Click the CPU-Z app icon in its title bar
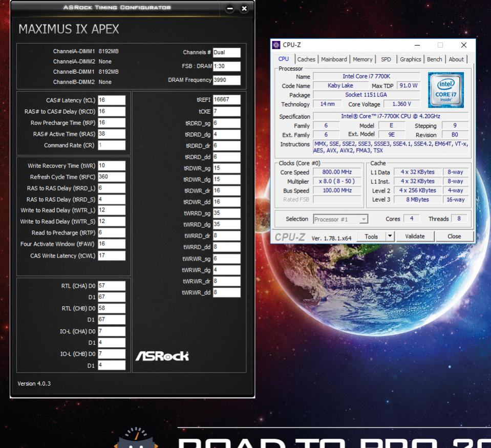Screen dimensions: 491x448 pyautogui.click(x=276, y=45)
